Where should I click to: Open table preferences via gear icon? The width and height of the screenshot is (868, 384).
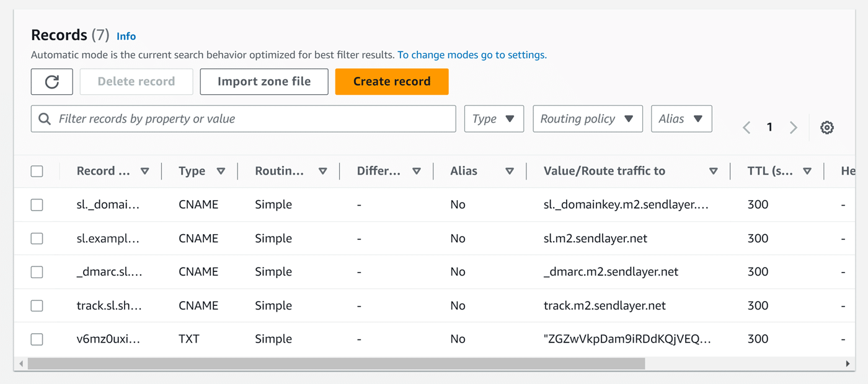coord(827,126)
